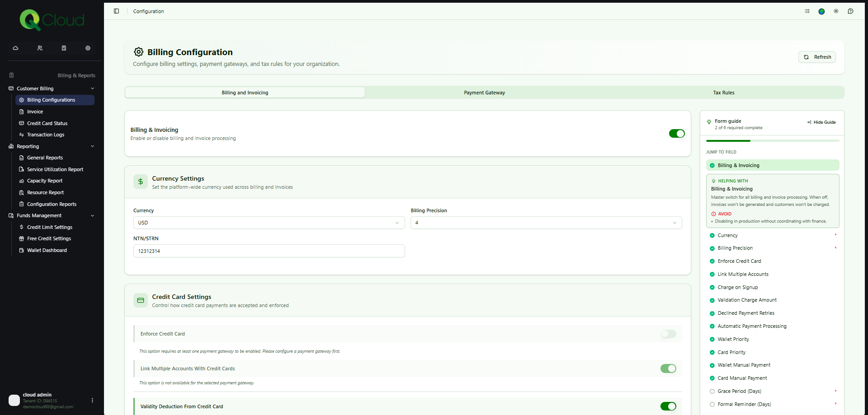
Task: Jump to Charge on Signup in guide
Action: tap(773, 287)
